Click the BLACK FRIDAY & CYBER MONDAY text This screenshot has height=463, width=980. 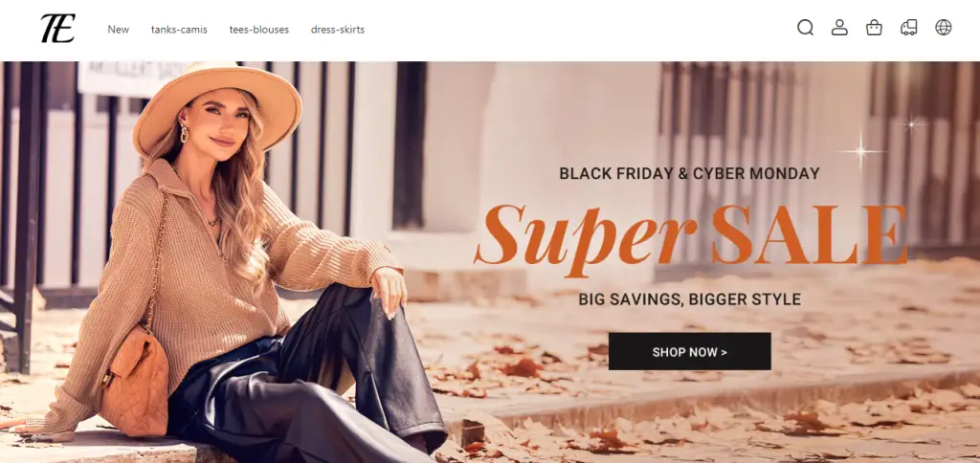click(x=689, y=174)
